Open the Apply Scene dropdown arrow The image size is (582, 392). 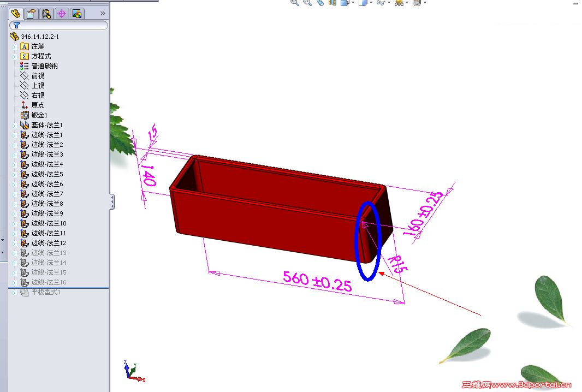coord(407,3)
